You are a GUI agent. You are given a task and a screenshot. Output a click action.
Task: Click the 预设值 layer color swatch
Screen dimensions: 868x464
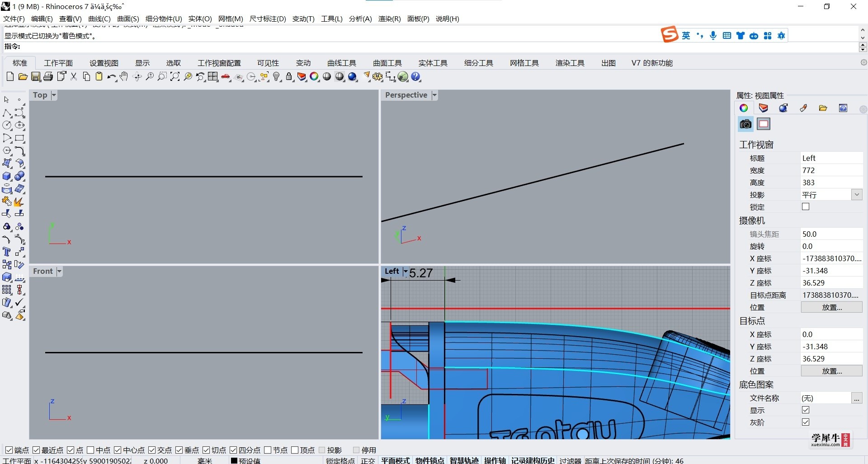(x=234, y=460)
